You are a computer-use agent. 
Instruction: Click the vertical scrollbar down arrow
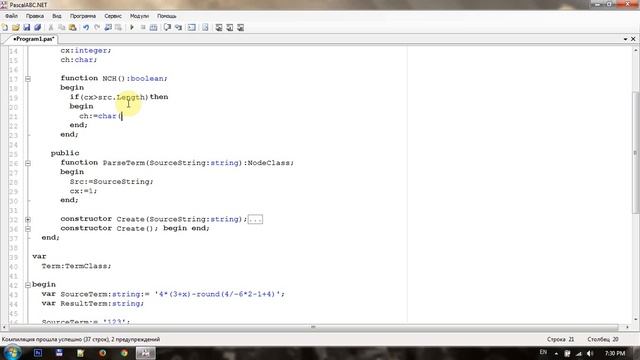636,320
